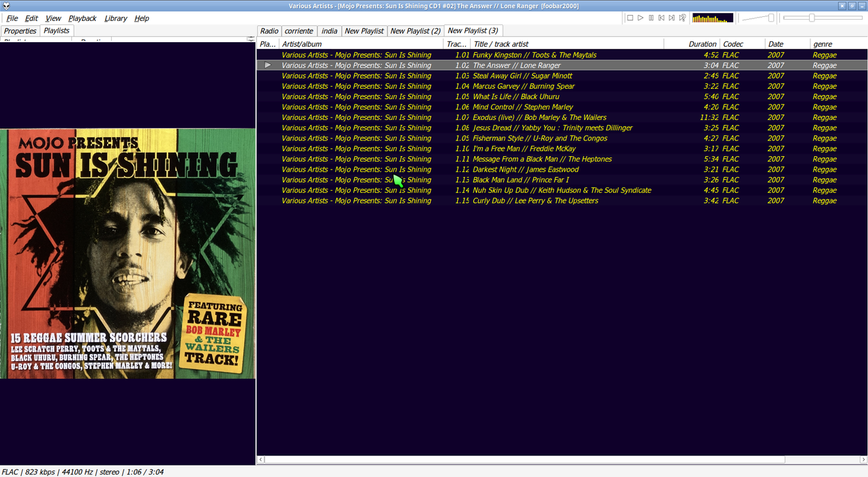Sort by Date column header
Screen dimensions: 868x477
click(x=787, y=44)
